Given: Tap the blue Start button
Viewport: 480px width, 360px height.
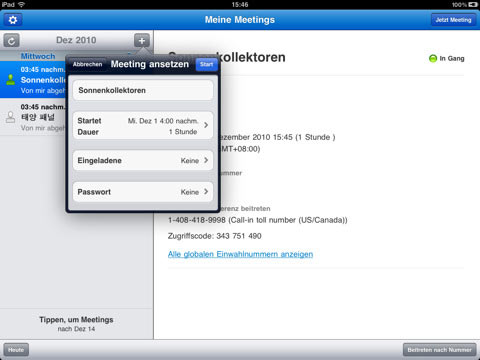Looking at the screenshot, I should tap(207, 64).
